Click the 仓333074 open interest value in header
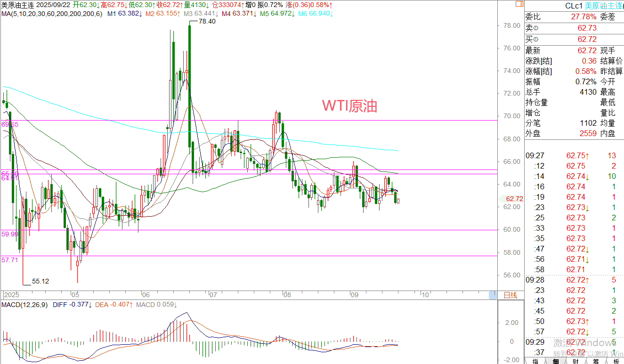This screenshot has height=364, width=624. tap(228, 5)
